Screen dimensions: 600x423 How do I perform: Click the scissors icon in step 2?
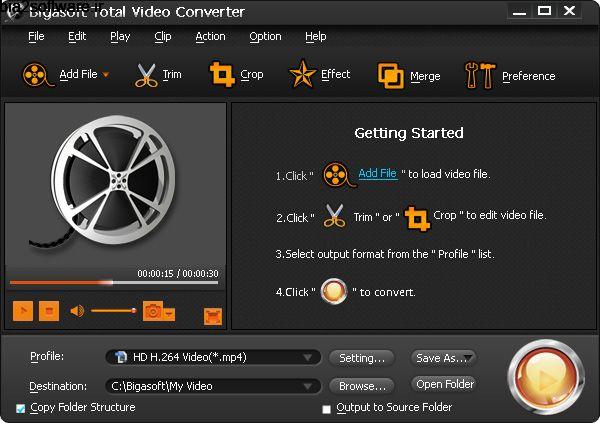coord(334,216)
